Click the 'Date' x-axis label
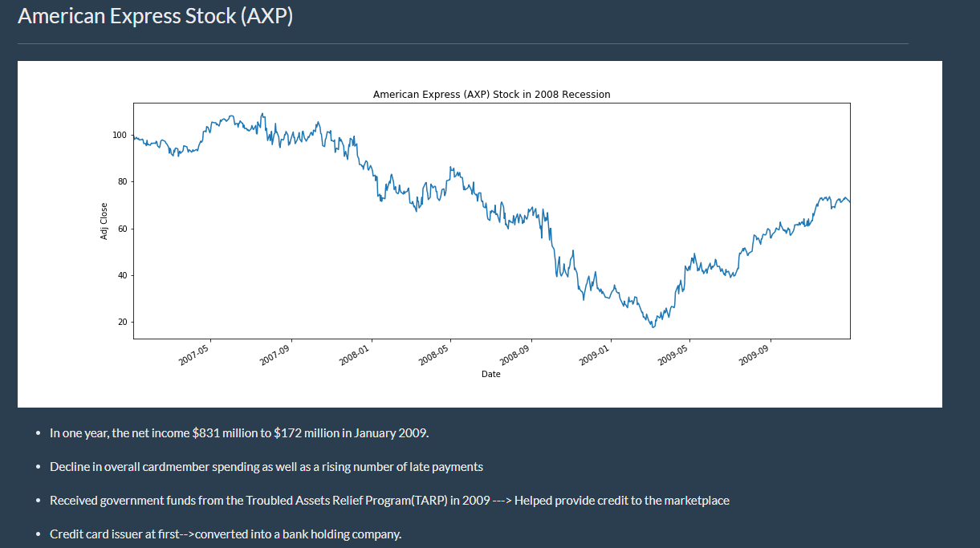The width and height of the screenshot is (980, 548). pos(491,374)
